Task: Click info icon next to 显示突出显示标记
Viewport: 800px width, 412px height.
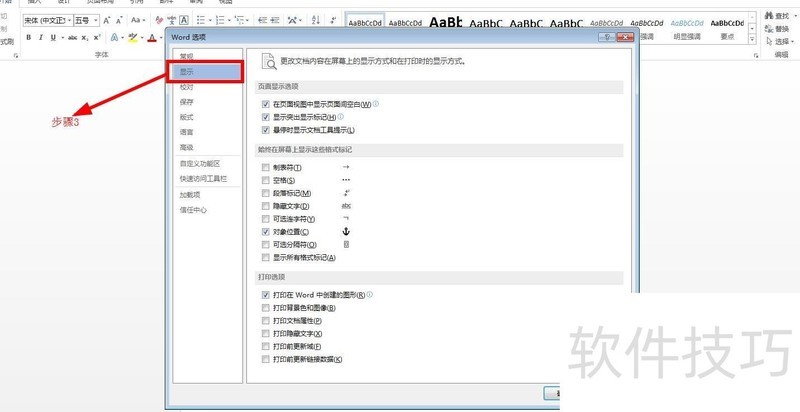Action: coord(341,117)
